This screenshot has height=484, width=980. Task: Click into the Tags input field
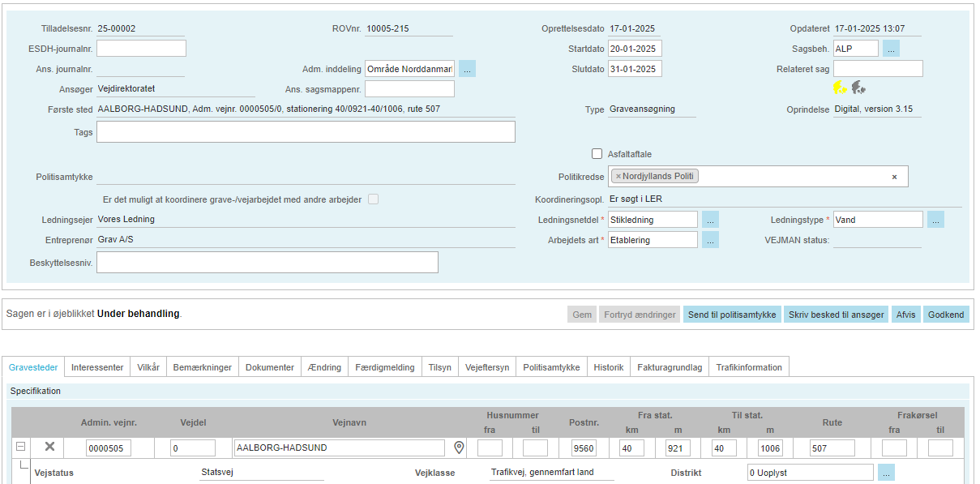click(306, 132)
